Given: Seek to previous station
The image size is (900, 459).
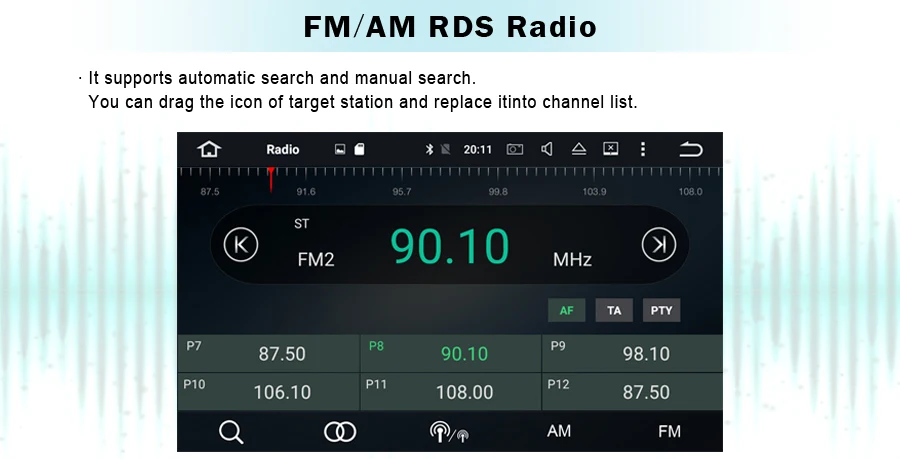Looking at the screenshot, I should pos(240,244).
